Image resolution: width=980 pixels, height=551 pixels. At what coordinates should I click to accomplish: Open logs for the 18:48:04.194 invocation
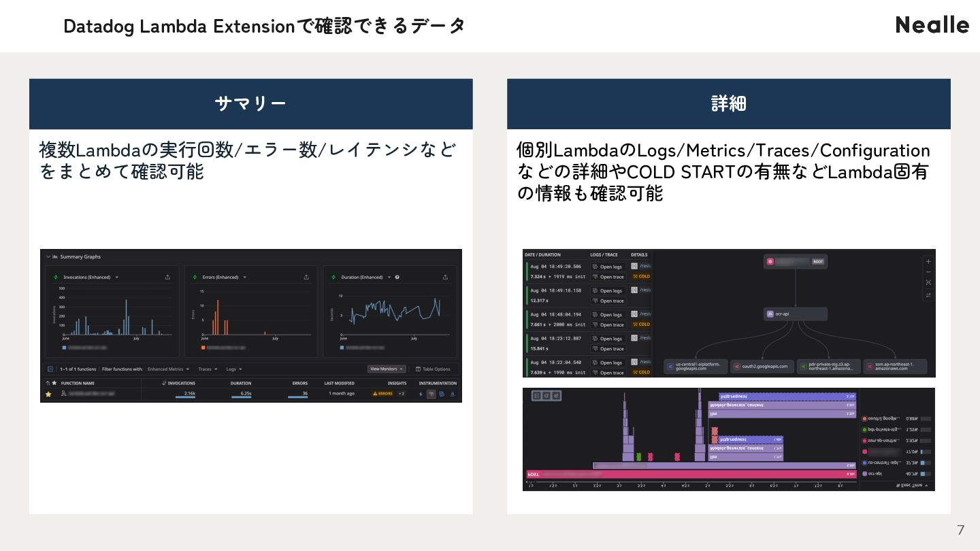tap(608, 315)
